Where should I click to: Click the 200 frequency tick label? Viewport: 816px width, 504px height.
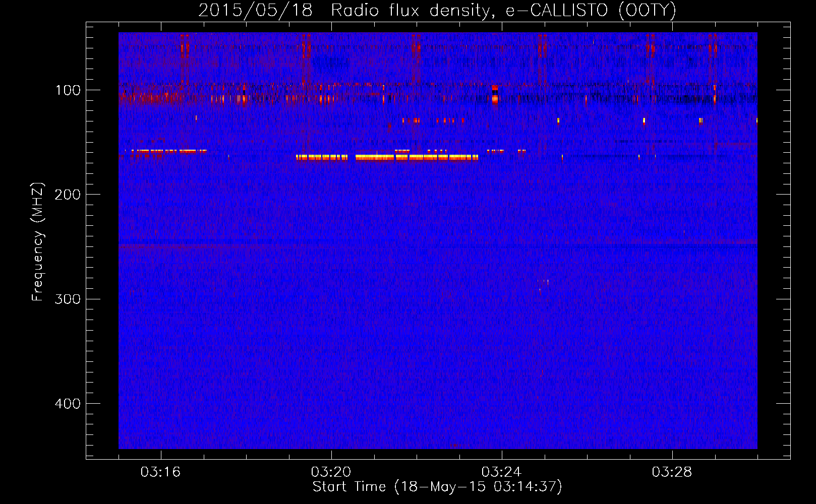68,195
